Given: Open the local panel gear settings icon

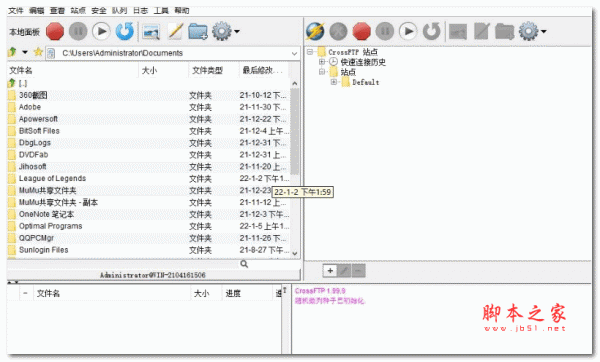Looking at the screenshot, I should (222, 31).
